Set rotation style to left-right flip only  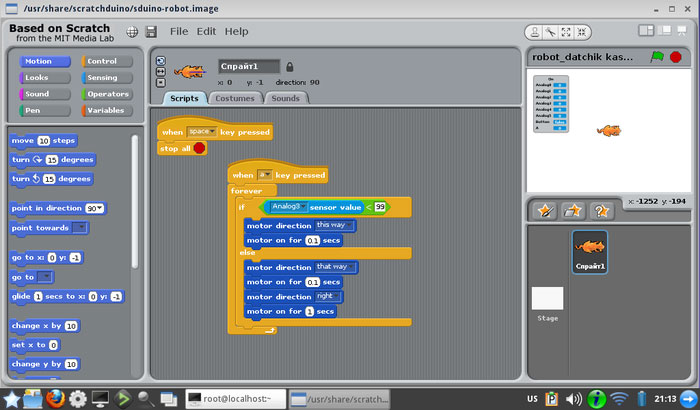(x=161, y=71)
